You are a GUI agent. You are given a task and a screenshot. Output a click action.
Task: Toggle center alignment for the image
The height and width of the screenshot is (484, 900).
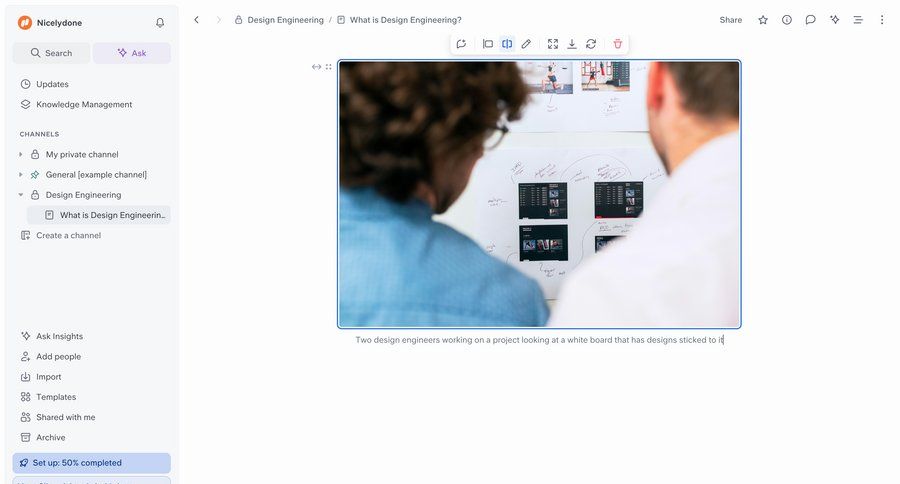pyautogui.click(x=507, y=44)
